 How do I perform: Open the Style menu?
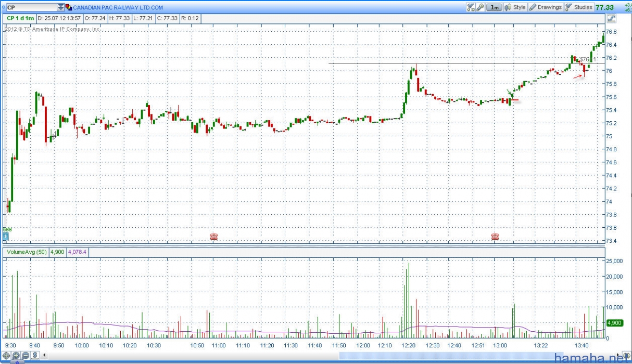(515, 7)
